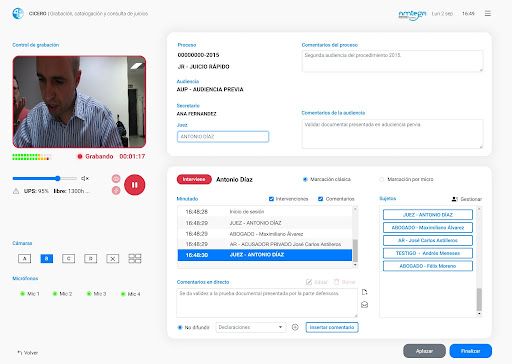512x364 pixels.
Task: Open the Declaraciones dropdown
Action: pos(251,327)
